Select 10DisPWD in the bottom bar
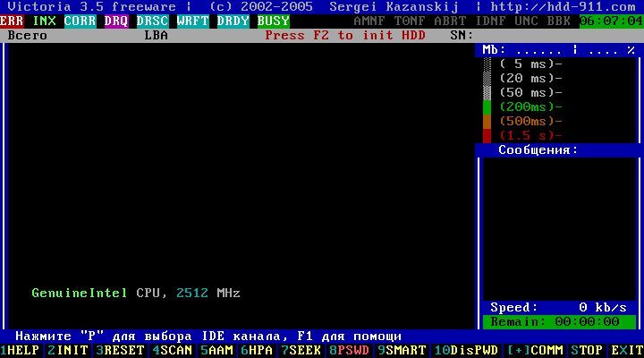 [466, 351]
